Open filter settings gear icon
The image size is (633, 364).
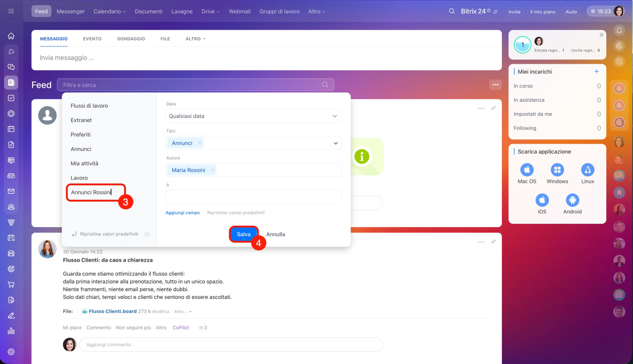pyautogui.click(x=147, y=234)
